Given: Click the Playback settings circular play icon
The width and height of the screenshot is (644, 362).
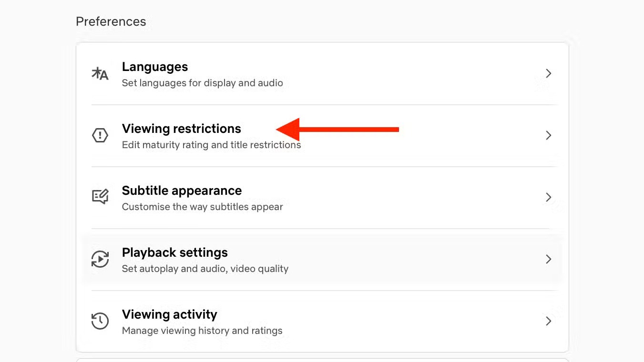Looking at the screenshot, I should click(100, 259).
